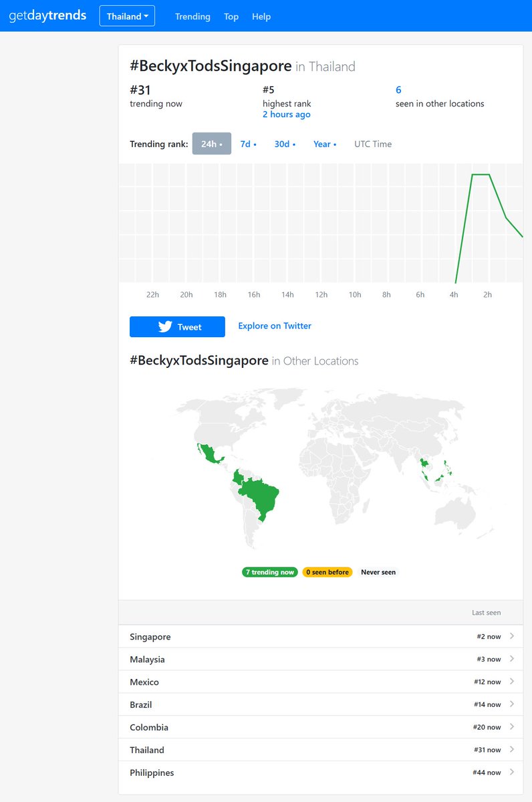Open the Malaysia row

click(x=320, y=660)
